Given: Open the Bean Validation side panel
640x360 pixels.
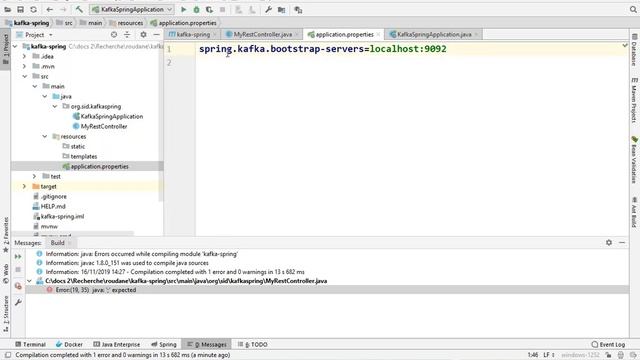Looking at the screenshot, I should (634, 160).
